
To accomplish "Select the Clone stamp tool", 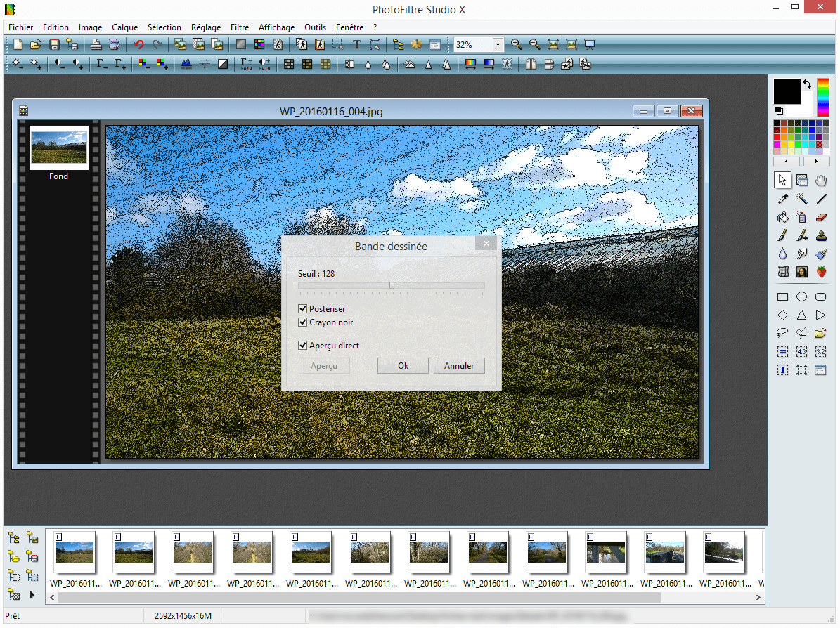I will coord(820,235).
